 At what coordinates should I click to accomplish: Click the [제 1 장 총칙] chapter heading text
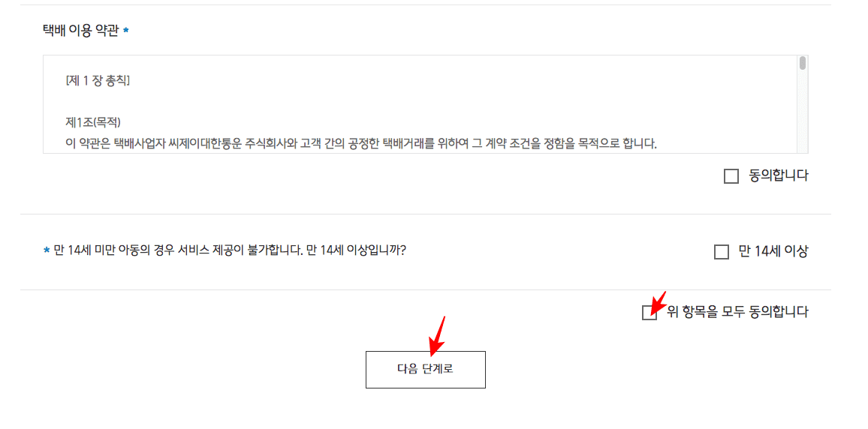tap(98, 81)
